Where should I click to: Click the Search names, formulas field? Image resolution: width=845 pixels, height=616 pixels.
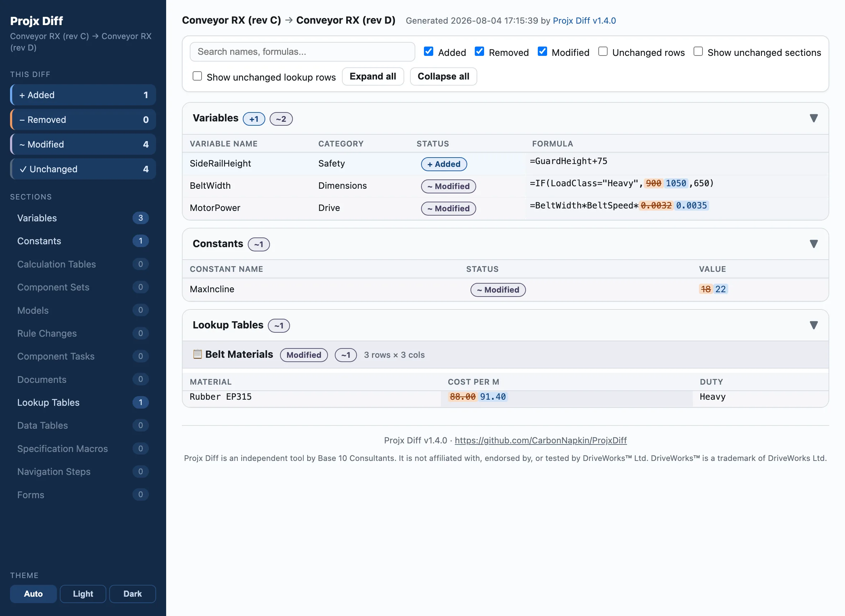tap(302, 52)
